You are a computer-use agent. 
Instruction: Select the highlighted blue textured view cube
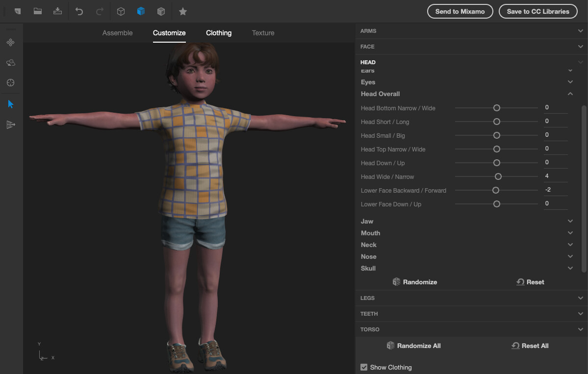pyautogui.click(x=141, y=11)
